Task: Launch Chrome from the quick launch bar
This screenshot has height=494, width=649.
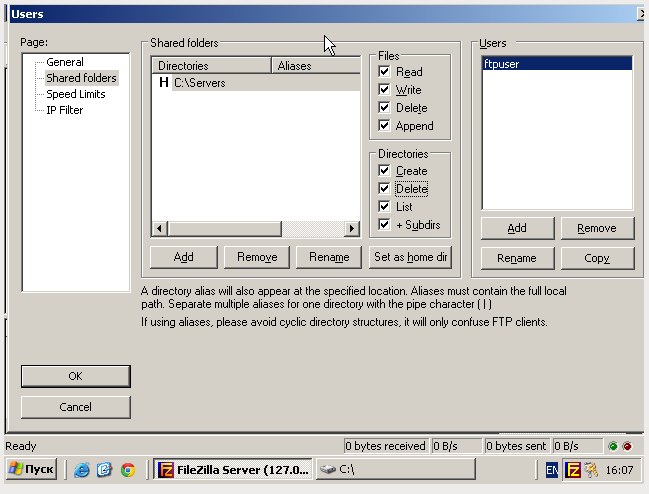Action: coord(127,469)
